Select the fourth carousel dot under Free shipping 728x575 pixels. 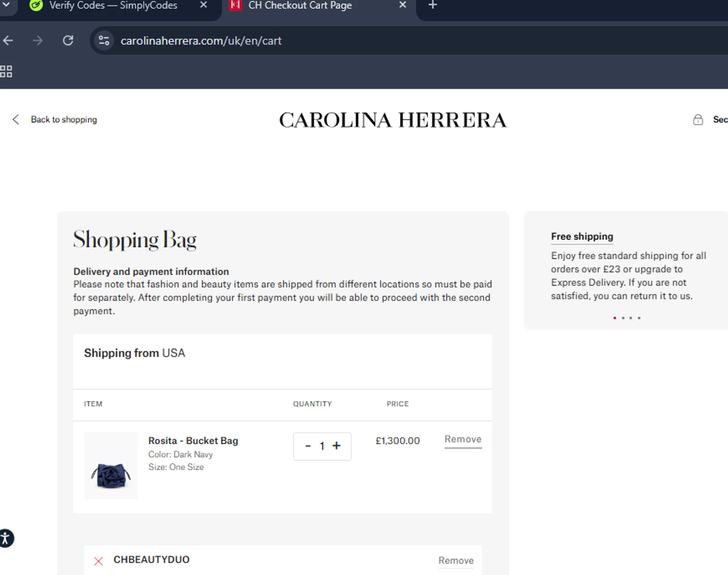coord(639,318)
